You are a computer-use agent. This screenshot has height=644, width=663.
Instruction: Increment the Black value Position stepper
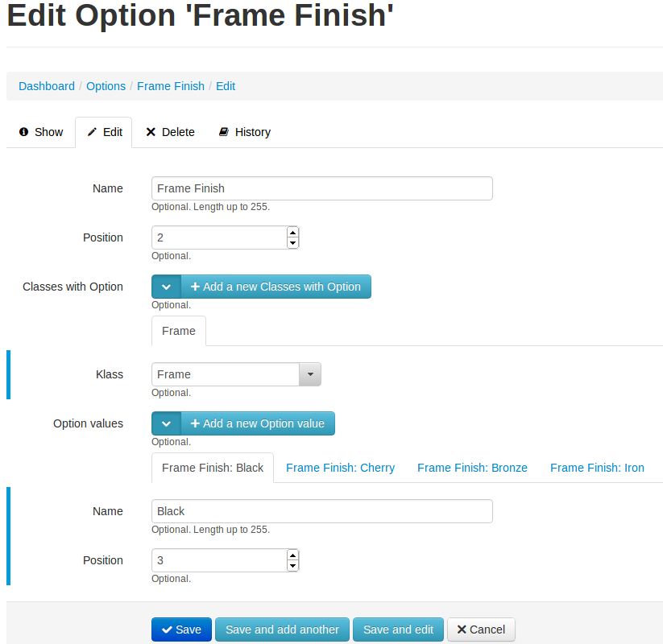[x=292, y=555]
